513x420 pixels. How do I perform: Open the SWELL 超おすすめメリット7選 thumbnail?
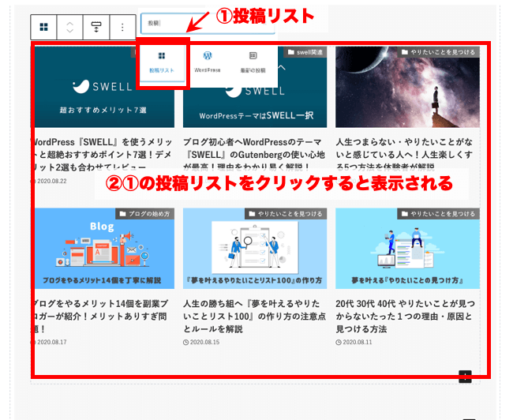pyautogui.click(x=103, y=87)
